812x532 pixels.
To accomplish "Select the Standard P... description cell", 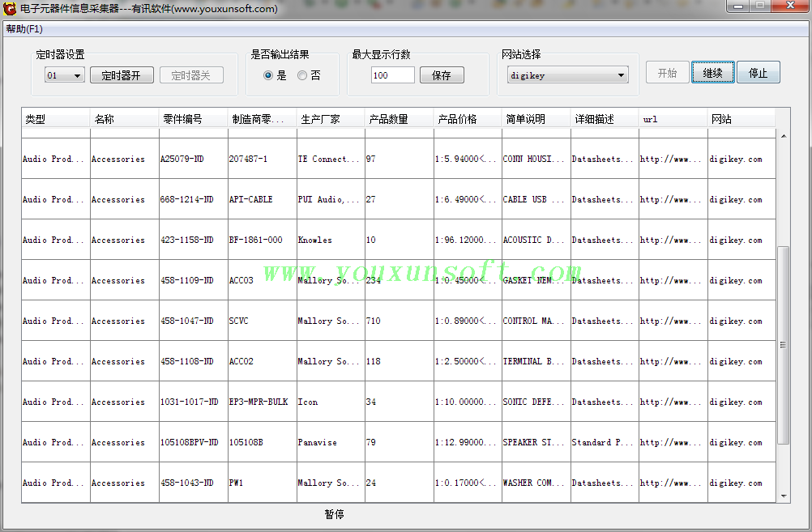I will coord(605,442).
